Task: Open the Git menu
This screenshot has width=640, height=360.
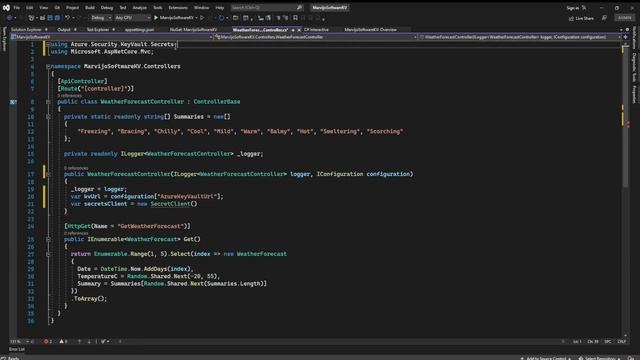Action: (x=57, y=8)
